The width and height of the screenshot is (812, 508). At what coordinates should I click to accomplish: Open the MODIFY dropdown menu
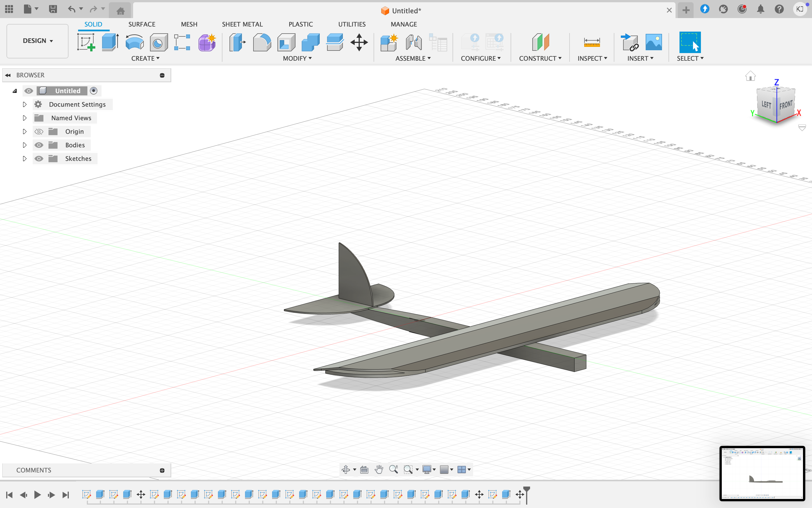click(297, 58)
